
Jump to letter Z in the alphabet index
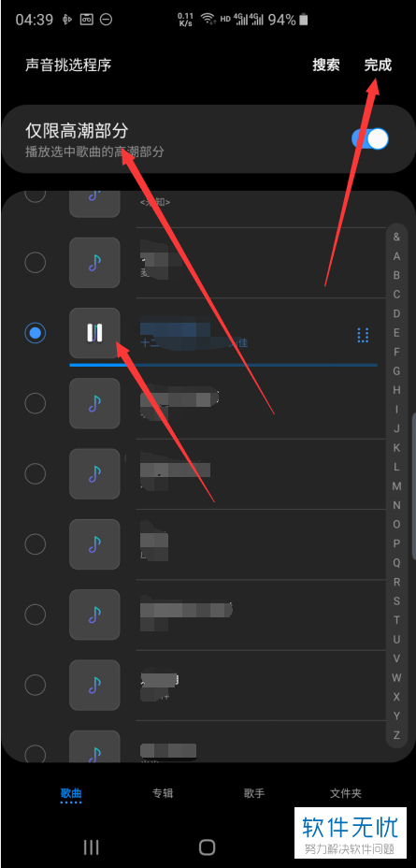(x=396, y=735)
